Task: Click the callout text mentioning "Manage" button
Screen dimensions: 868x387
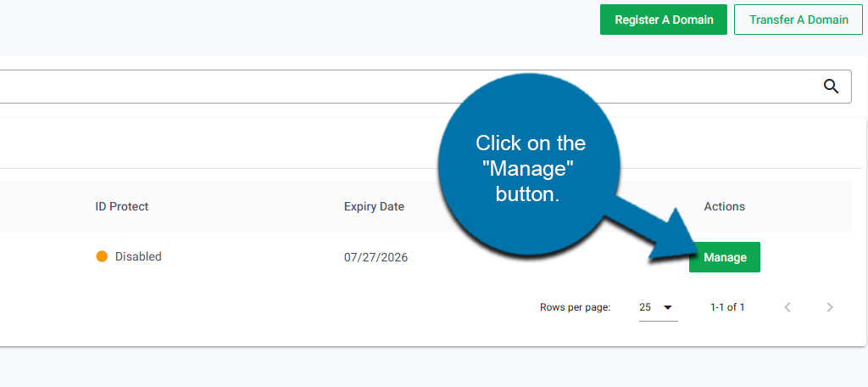Action: point(531,169)
